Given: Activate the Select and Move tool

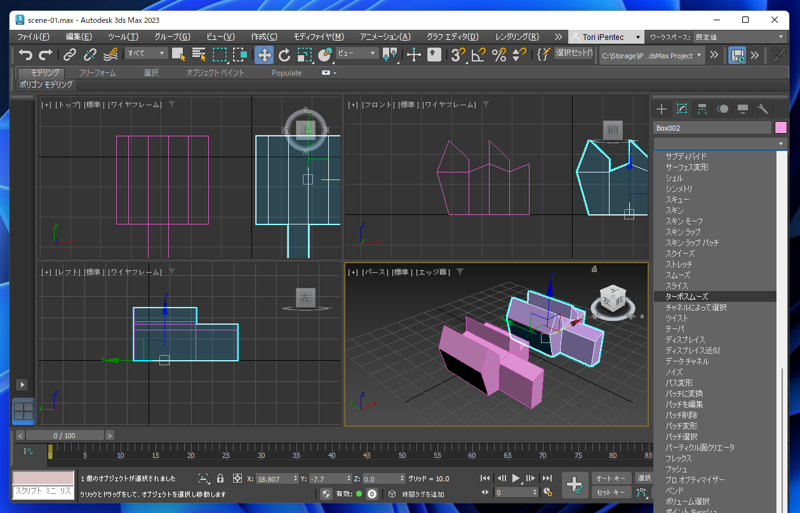Looking at the screenshot, I should point(264,55).
